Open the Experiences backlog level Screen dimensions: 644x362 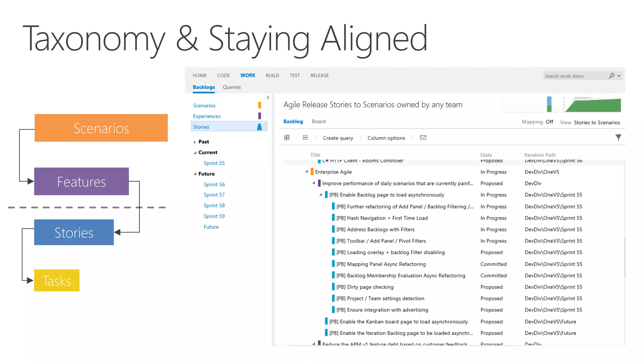207,116
